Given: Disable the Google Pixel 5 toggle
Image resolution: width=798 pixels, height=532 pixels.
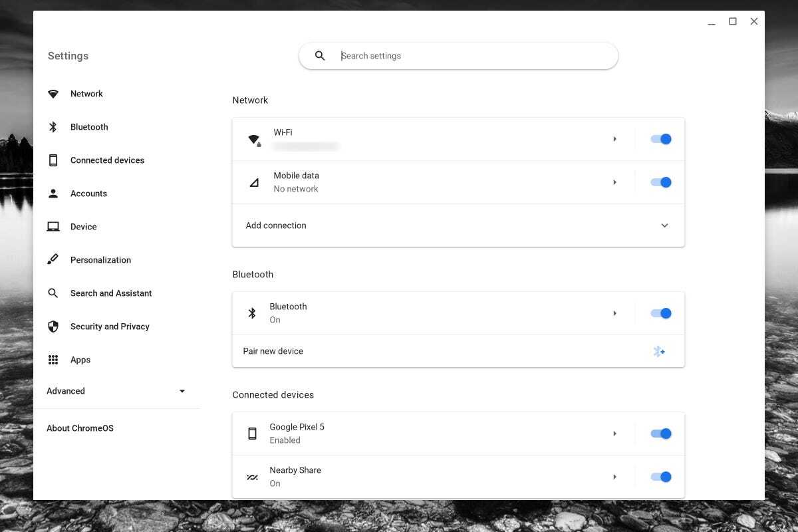Looking at the screenshot, I should (661, 434).
